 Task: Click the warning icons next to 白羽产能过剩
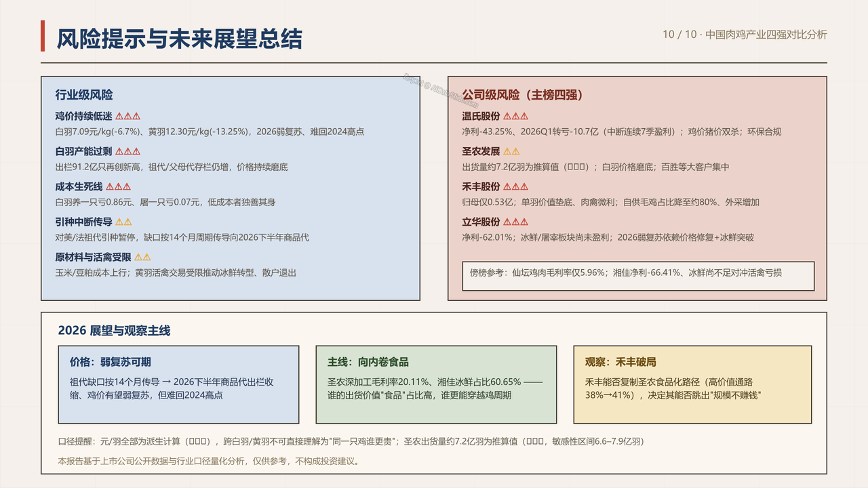pyautogui.click(x=127, y=152)
